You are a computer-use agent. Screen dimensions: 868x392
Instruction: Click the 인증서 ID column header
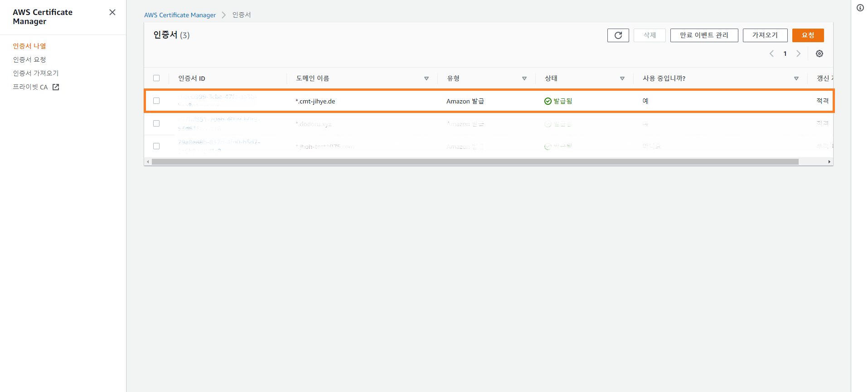pos(192,78)
